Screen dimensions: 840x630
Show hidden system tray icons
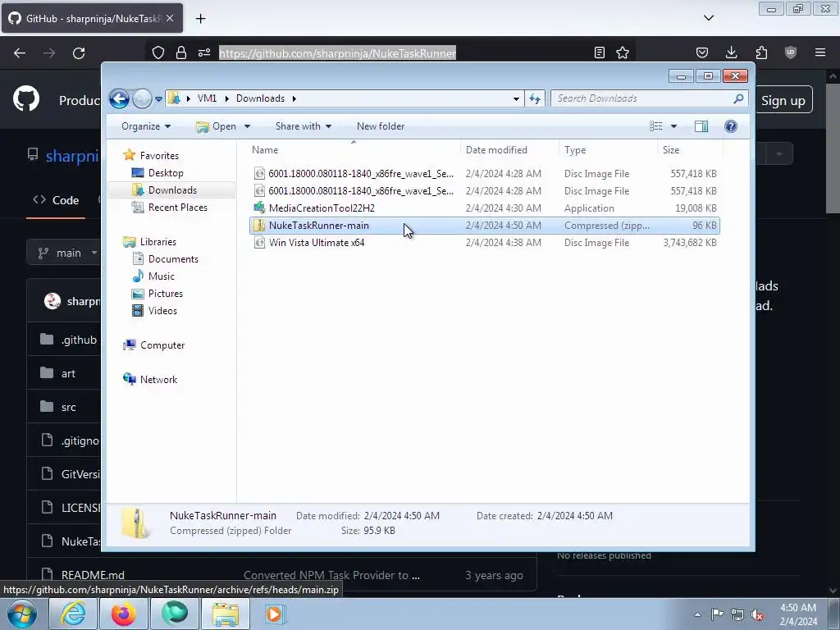pos(697,614)
